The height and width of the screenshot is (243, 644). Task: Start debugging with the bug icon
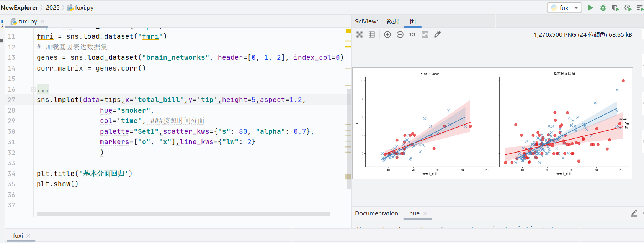click(x=603, y=8)
